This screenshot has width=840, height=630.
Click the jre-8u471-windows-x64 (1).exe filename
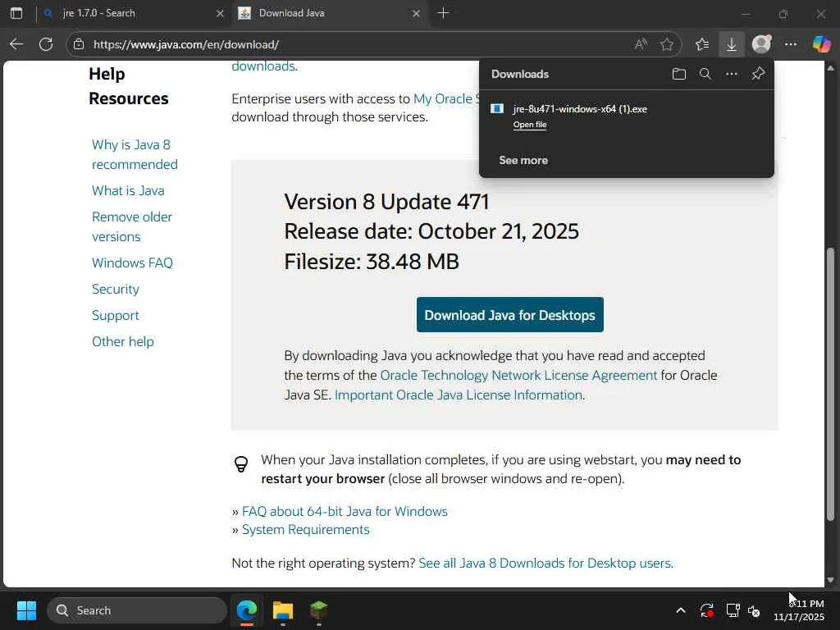coord(580,109)
